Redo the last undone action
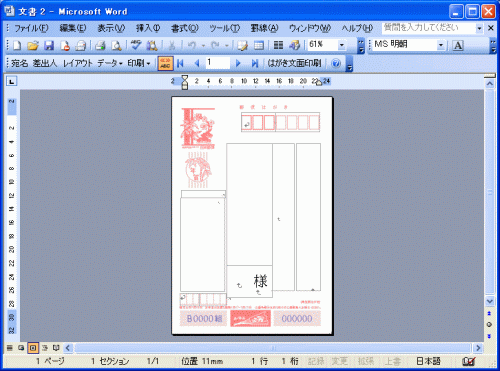 (x=215, y=45)
